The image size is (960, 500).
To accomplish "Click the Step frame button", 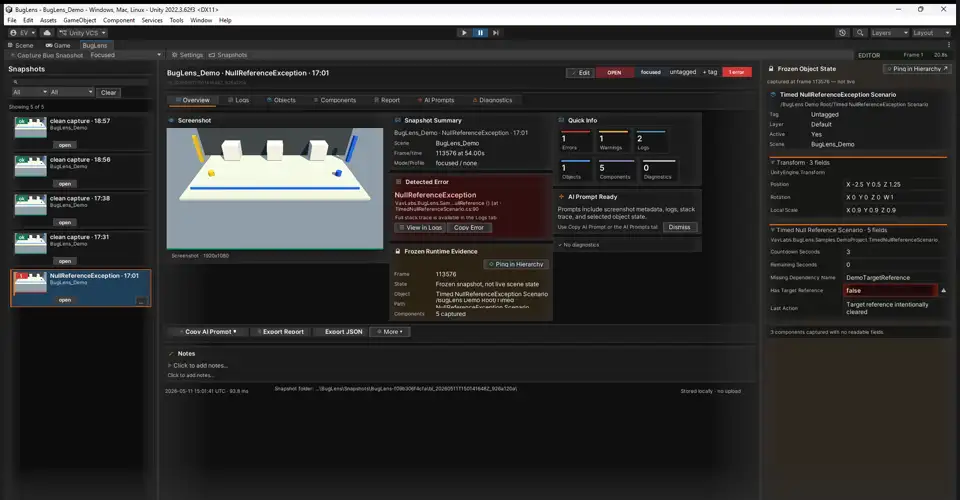I will [x=496, y=33].
